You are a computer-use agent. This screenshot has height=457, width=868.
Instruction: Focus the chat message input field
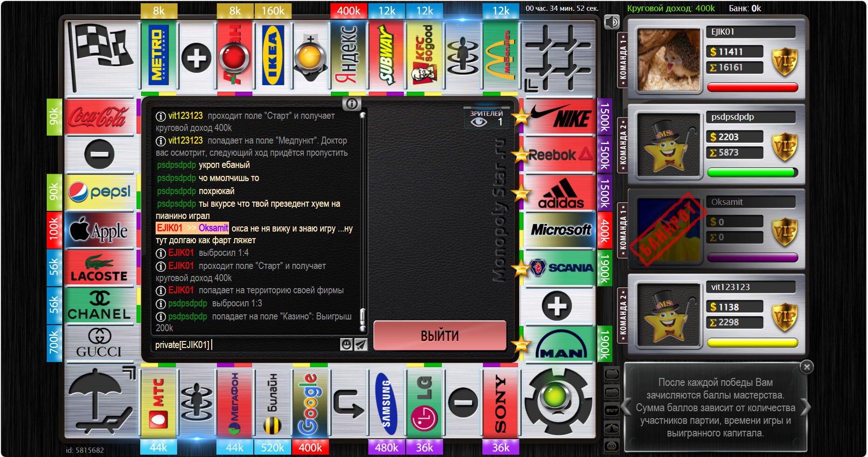(x=246, y=345)
